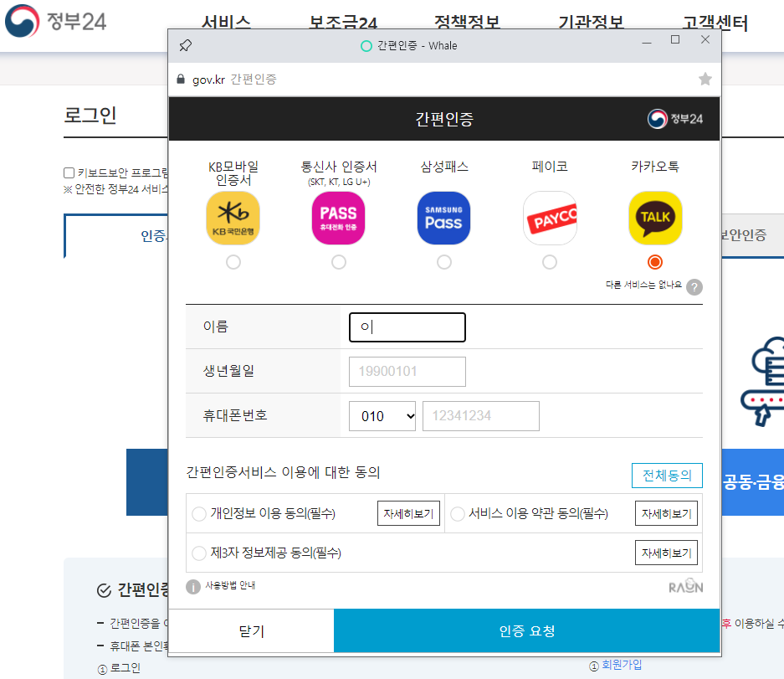Select the 카카오톡 radio button

[655, 262]
